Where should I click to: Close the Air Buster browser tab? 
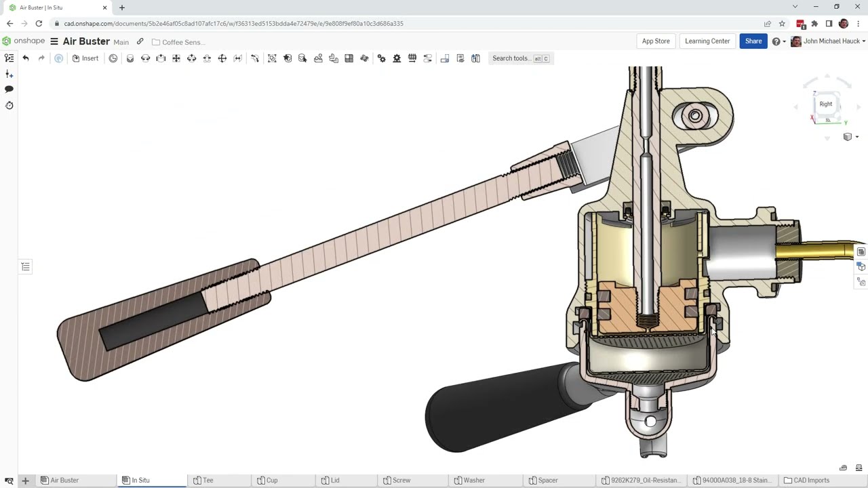click(104, 7)
